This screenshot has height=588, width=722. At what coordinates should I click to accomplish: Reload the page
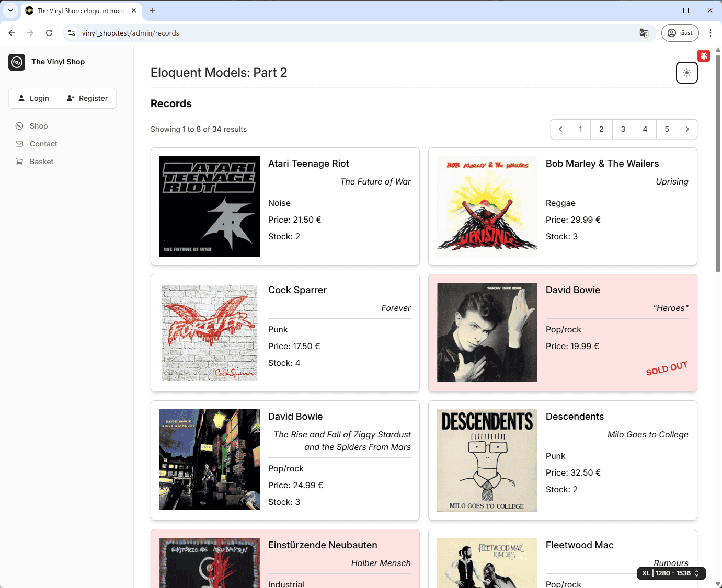point(49,33)
